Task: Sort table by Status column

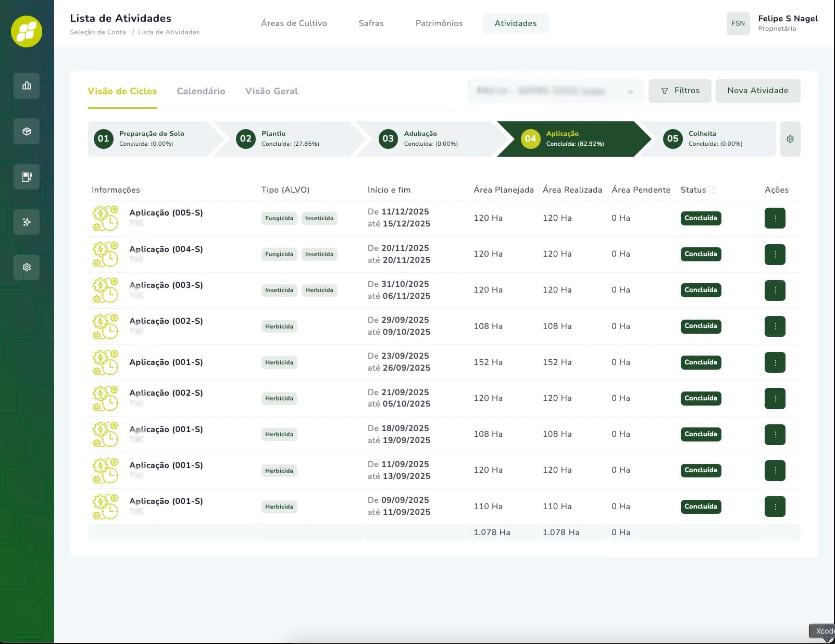Action: coord(713,190)
